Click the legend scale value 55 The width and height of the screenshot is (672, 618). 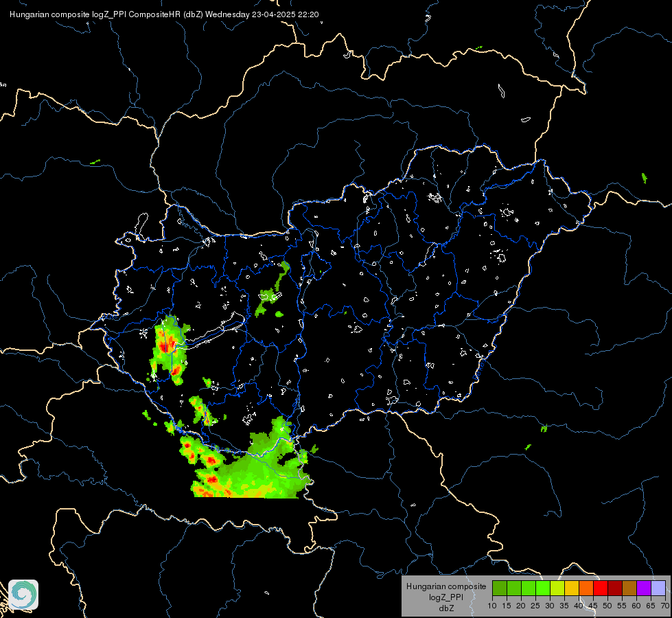pos(622,606)
